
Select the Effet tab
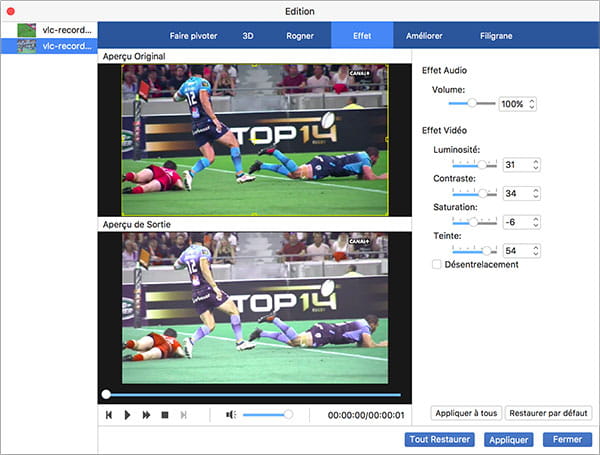[362, 36]
